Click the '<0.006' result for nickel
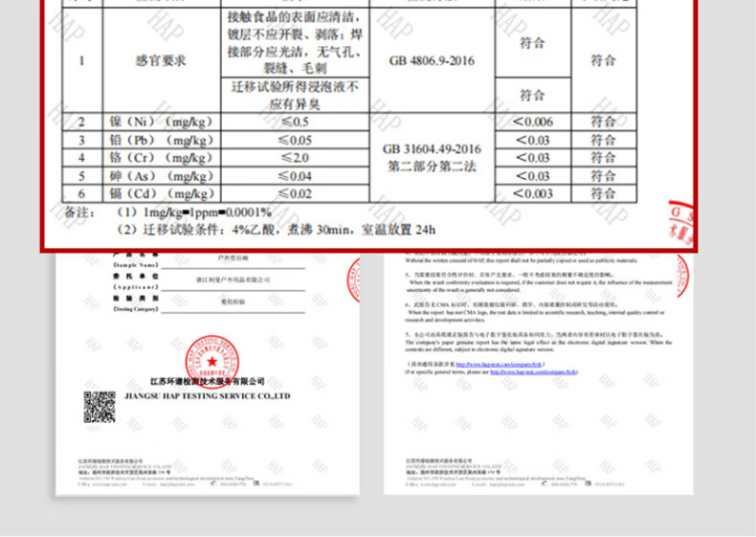The image size is (756, 537). tap(533, 122)
